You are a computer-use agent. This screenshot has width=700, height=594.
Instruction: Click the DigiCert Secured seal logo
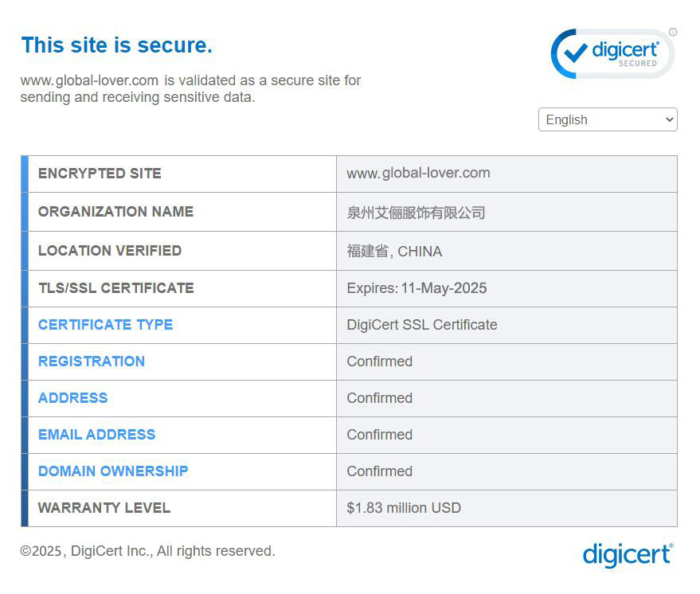612,54
